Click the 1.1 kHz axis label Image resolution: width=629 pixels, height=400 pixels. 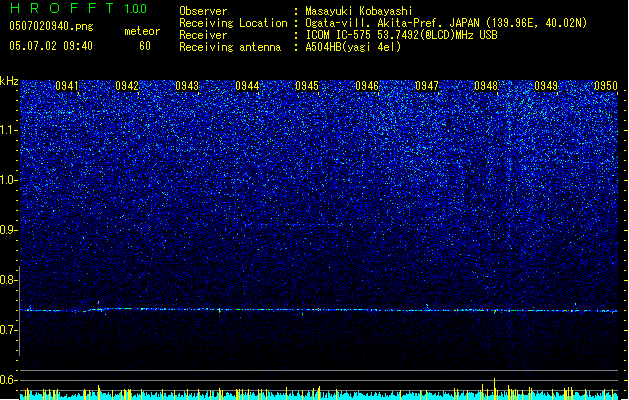coord(9,130)
